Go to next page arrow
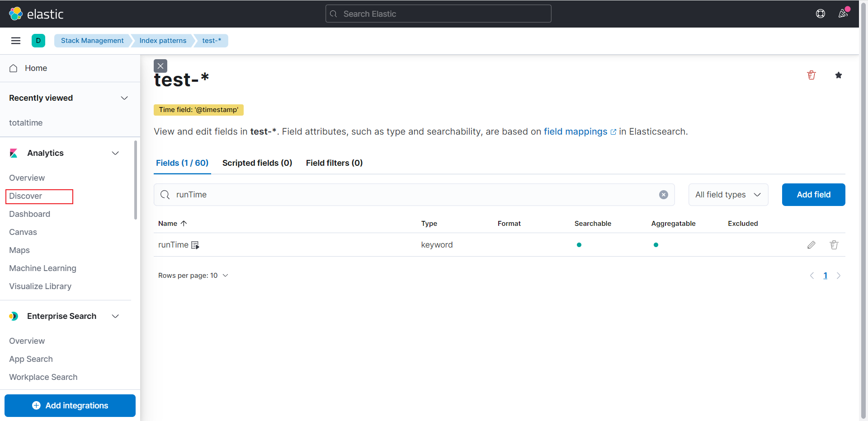Screen dimensions: 868x421 click(839, 276)
